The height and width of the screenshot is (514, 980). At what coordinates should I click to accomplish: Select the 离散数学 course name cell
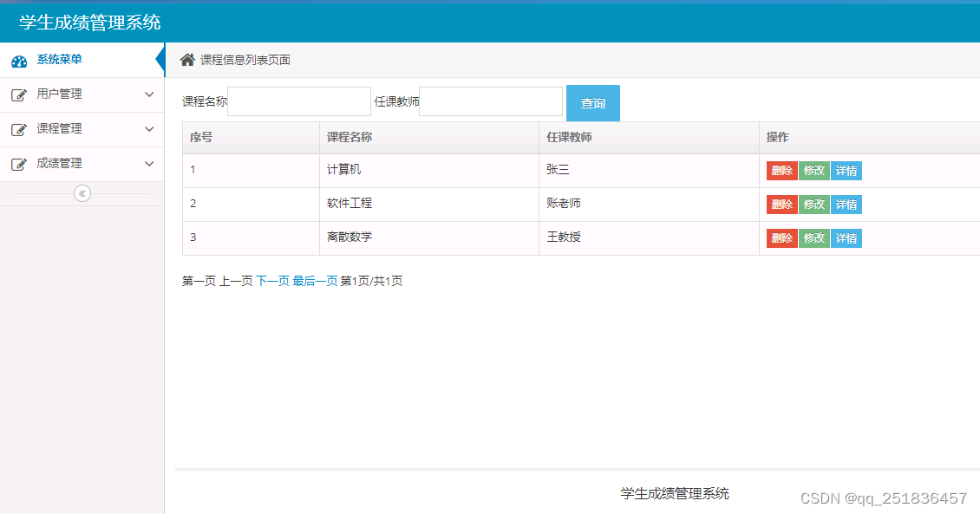pyautogui.click(x=429, y=237)
